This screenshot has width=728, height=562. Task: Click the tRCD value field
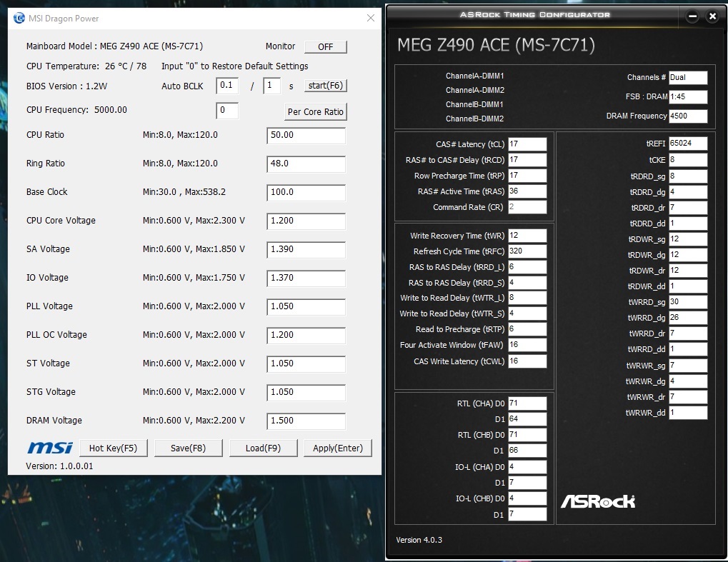click(x=527, y=160)
